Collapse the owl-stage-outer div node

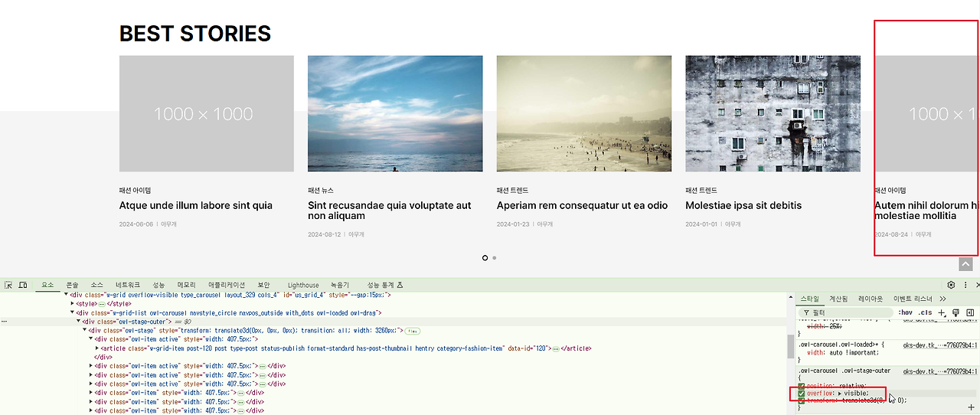point(79,322)
